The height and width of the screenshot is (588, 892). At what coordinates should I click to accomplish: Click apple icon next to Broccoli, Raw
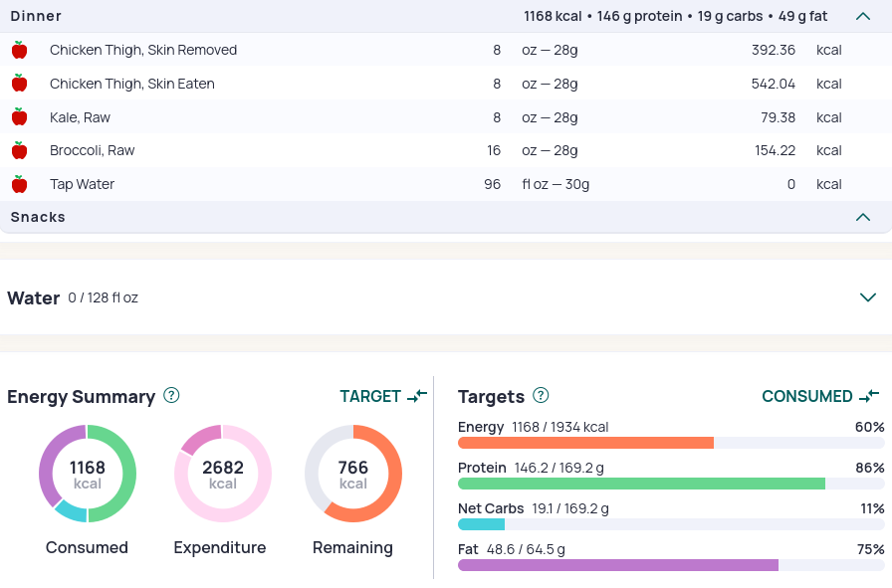click(19, 150)
